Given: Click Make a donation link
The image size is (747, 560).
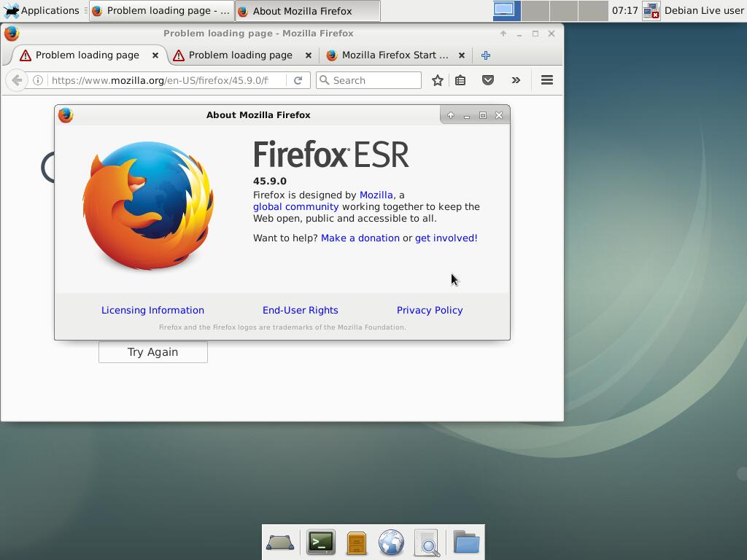Looking at the screenshot, I should (x=360, y=238).
